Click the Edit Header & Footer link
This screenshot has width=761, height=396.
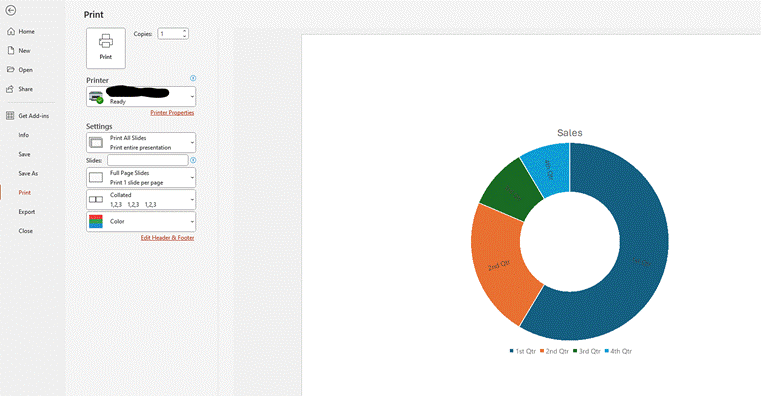click(167, 238)
